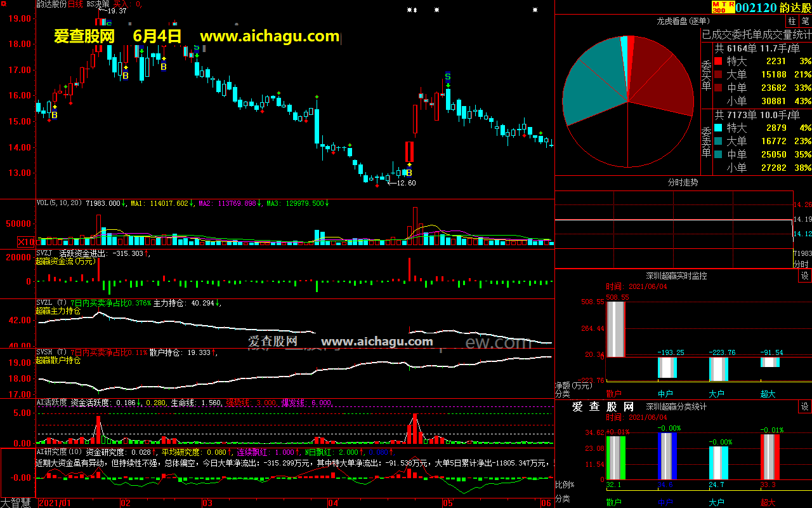This screenshot has width=812, height=508.
Task: Open the AI研究度(10) indicator label
Action: click(x=59, y=452)
